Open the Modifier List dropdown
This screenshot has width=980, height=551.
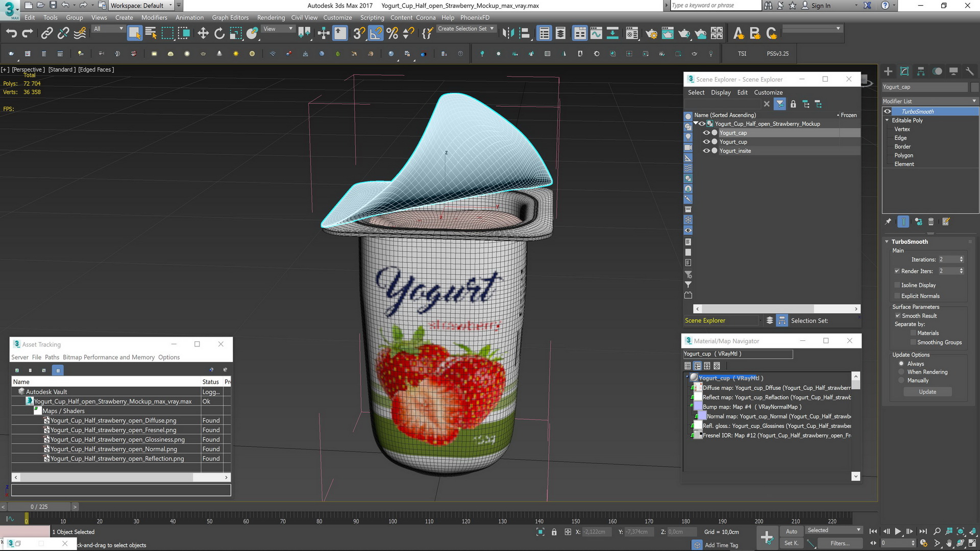tap(930, 101)
